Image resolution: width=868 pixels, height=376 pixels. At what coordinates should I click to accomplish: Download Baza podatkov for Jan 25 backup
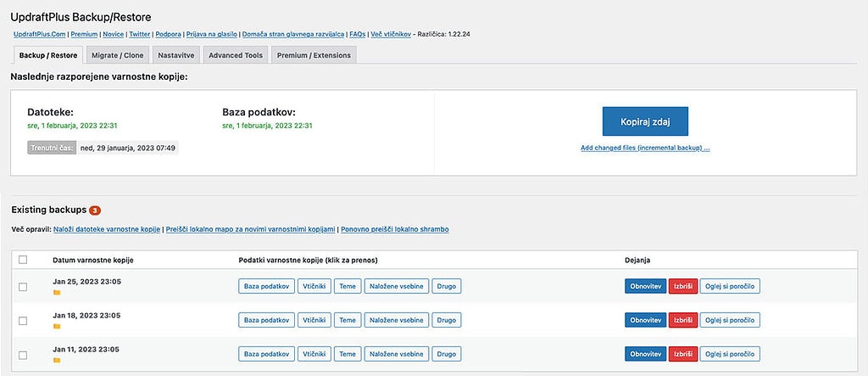(267, 286)
